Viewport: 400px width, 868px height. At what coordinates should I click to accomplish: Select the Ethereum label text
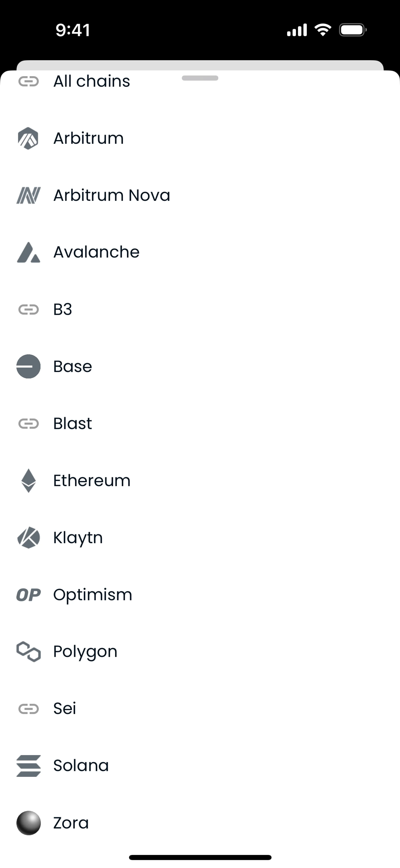pyautogui.click(x=92, y=481)
